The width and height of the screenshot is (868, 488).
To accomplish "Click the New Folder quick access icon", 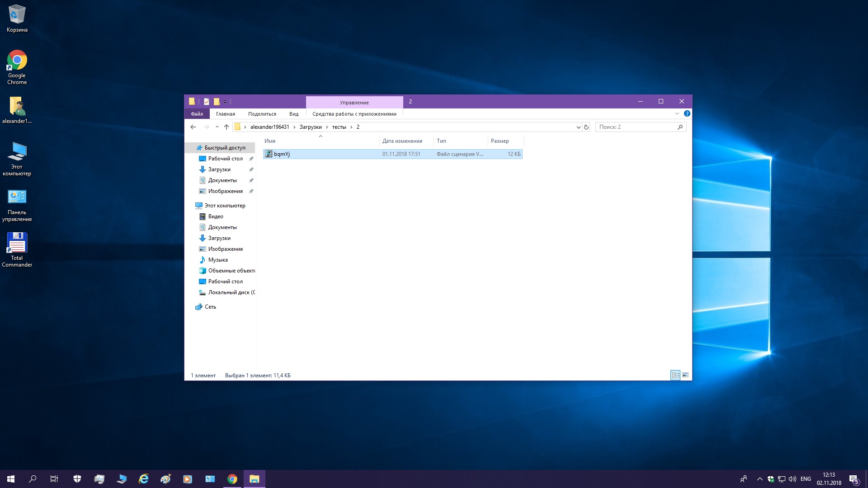I will click(x=217, y=102).
